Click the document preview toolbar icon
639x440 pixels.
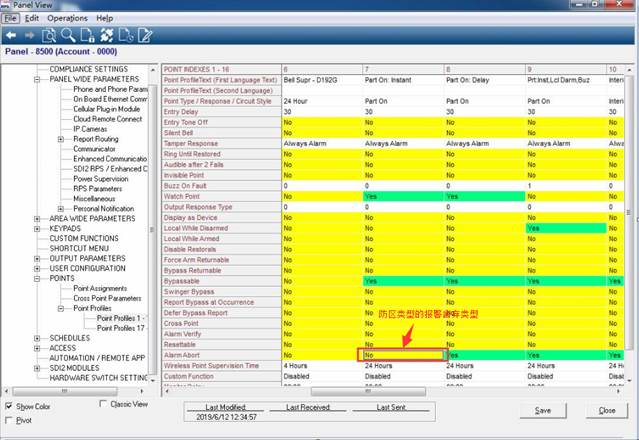tap(48, 35)
